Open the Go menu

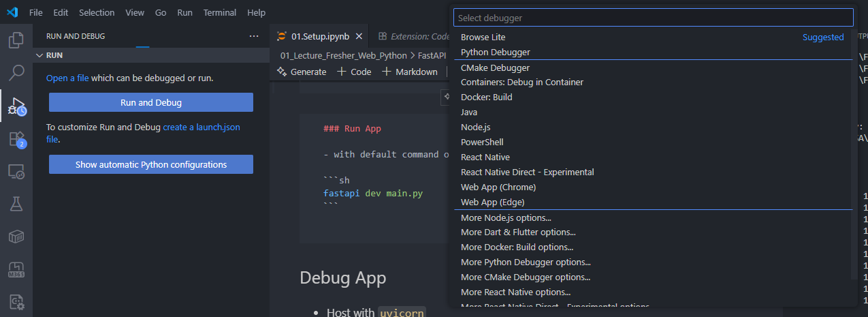pyautogui.click(x=161, y=12)
